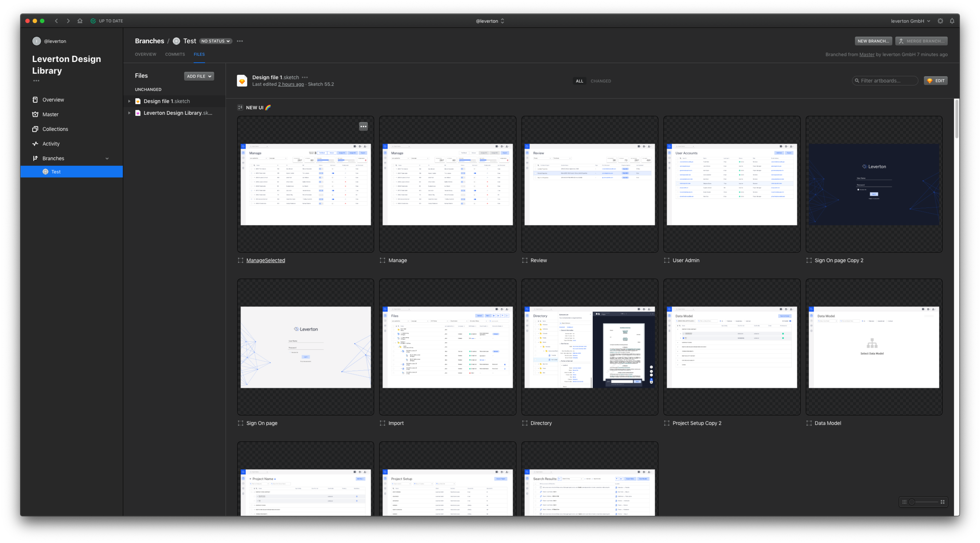Collapse the Branches section chevron
The width and height of the screenshot is (980, 543).
[x=107, y=158]
